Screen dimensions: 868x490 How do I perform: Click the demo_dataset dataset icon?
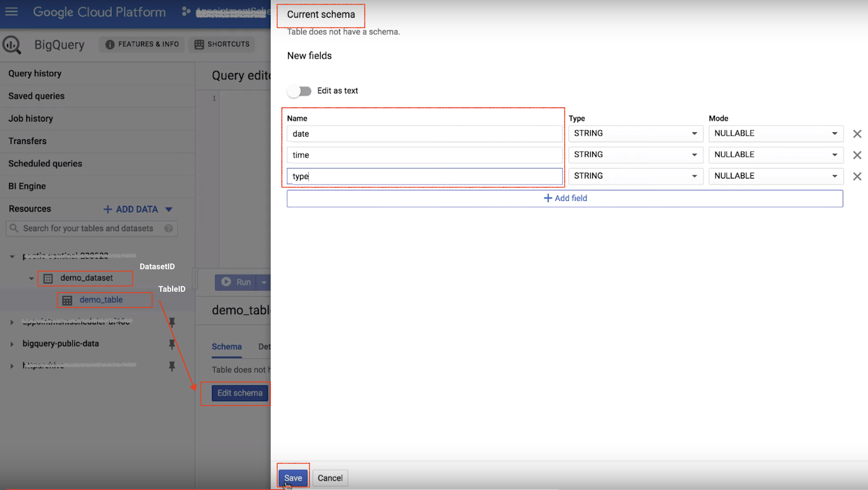pyautogui.click(x=48, y=277)
